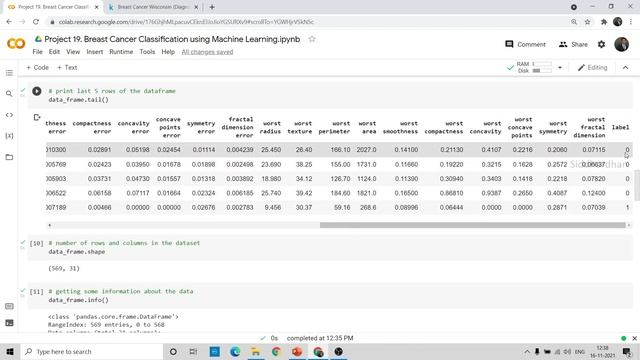Click the RAM and Disk usage indicator

pyautogui.click(x=534, y=67)
